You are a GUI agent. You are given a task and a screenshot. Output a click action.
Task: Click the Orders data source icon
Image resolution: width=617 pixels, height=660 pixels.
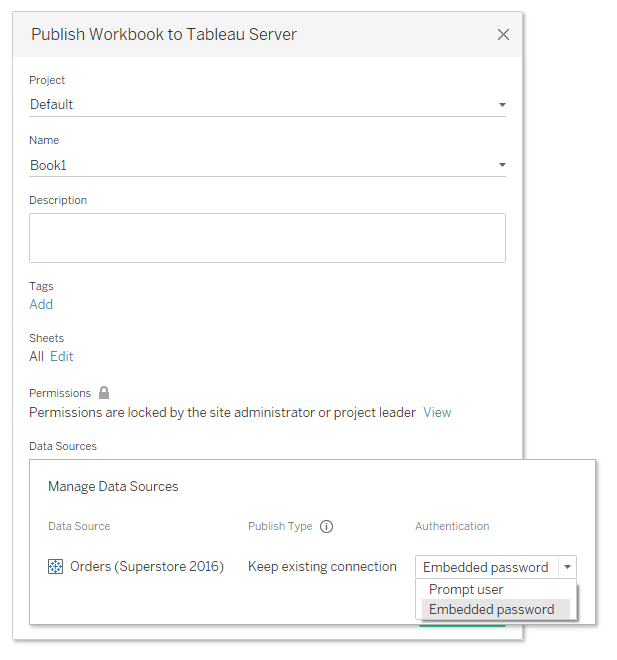(x=56, y=567)
